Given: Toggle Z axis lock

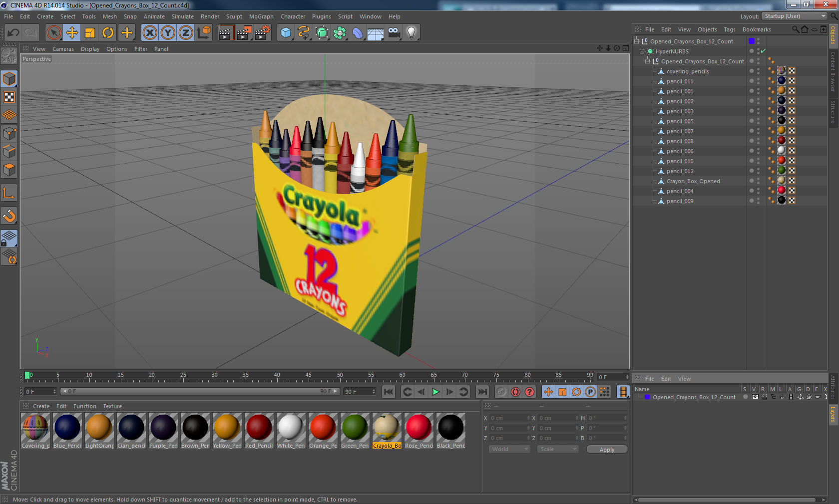Looking at the screenshot, I should pos(186,33).
